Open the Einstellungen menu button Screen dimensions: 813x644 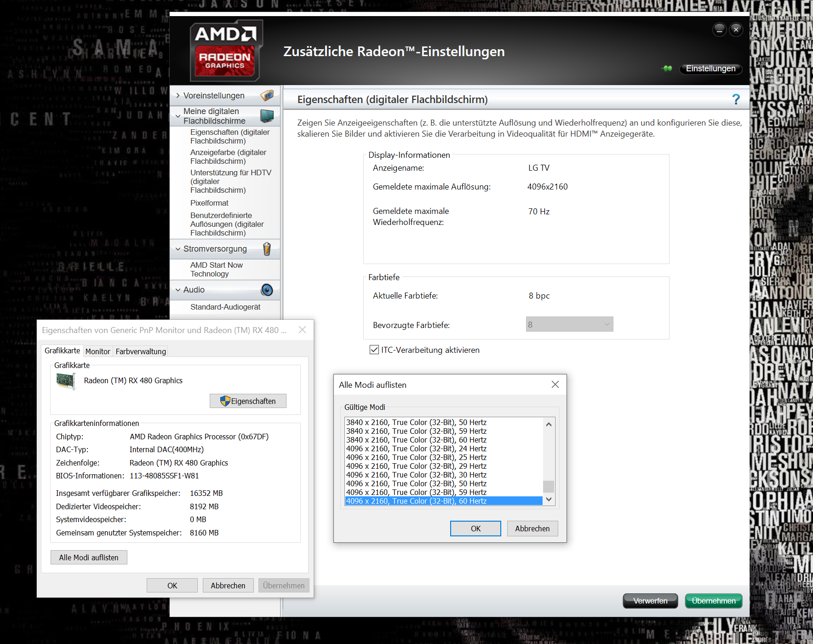coord(710,69)
